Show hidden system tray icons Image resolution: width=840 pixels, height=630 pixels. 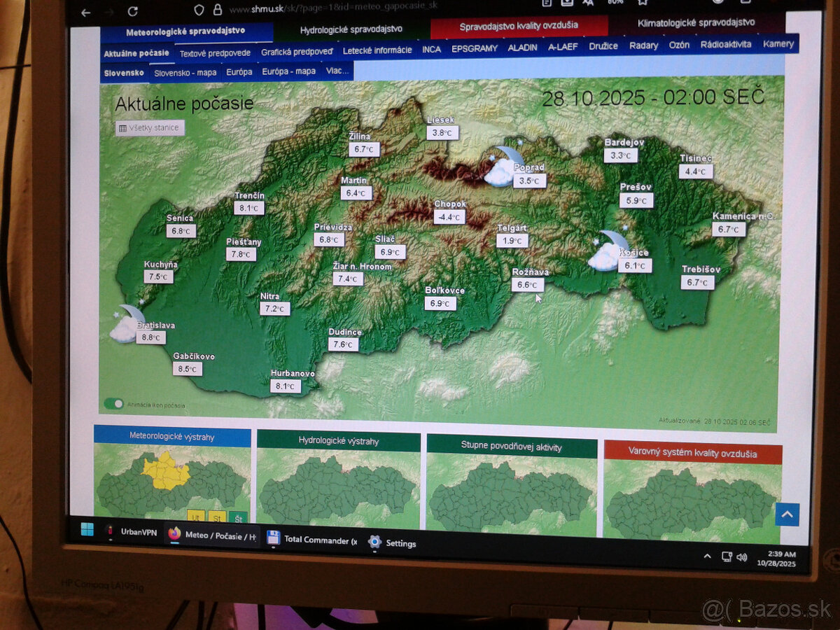point(707,556)
